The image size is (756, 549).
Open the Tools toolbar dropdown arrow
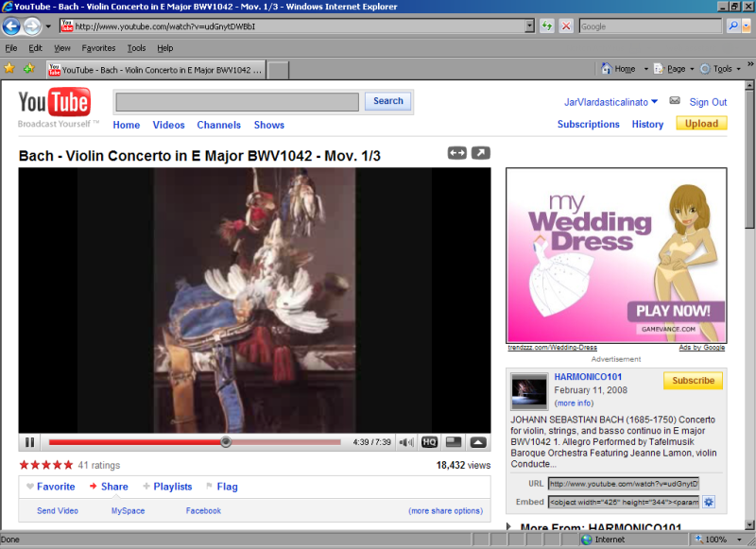(739, 69)
